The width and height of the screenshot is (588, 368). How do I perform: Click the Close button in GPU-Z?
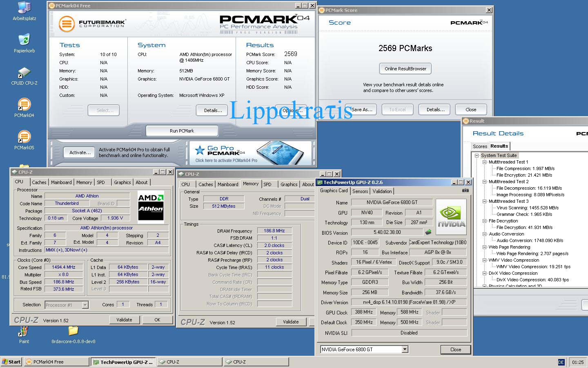click(x=456, y=350)
